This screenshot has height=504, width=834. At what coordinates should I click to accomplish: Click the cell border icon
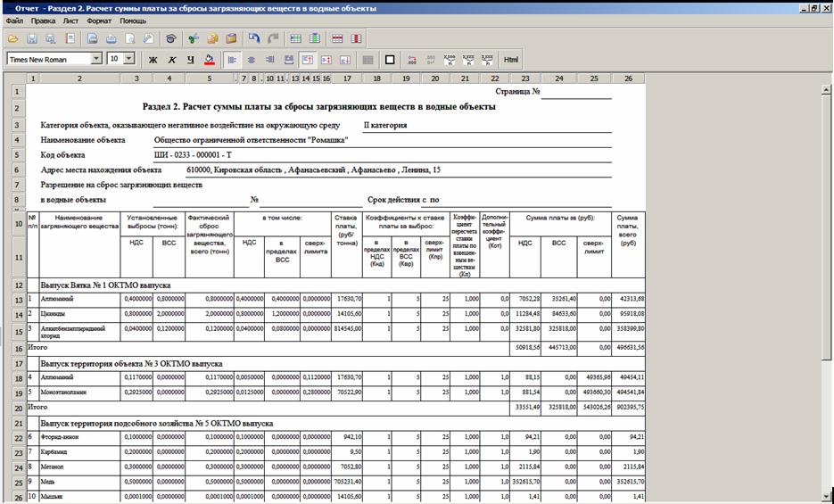pos(389,60)
